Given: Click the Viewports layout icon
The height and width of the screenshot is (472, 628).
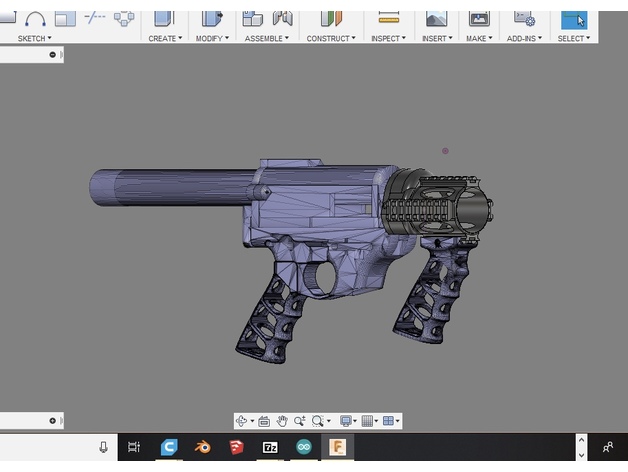Looking at the screenshot, I should [x=390, y=421].
